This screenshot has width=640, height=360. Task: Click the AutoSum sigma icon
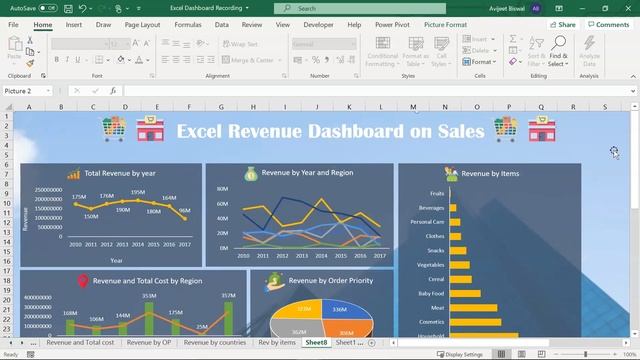coord(513,39)
